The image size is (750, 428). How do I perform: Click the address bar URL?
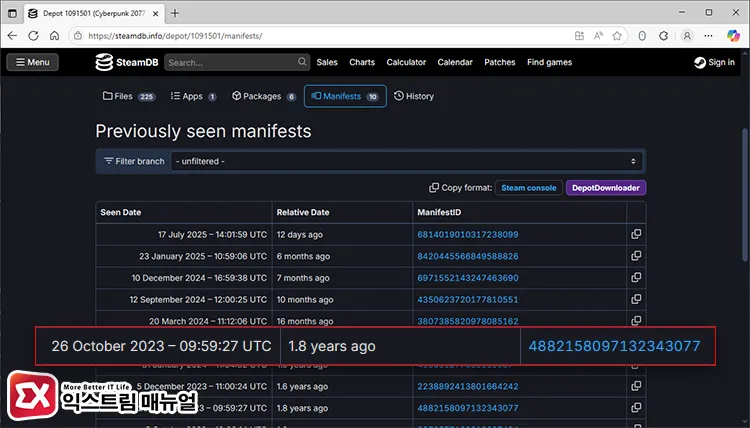coord(175,36)
